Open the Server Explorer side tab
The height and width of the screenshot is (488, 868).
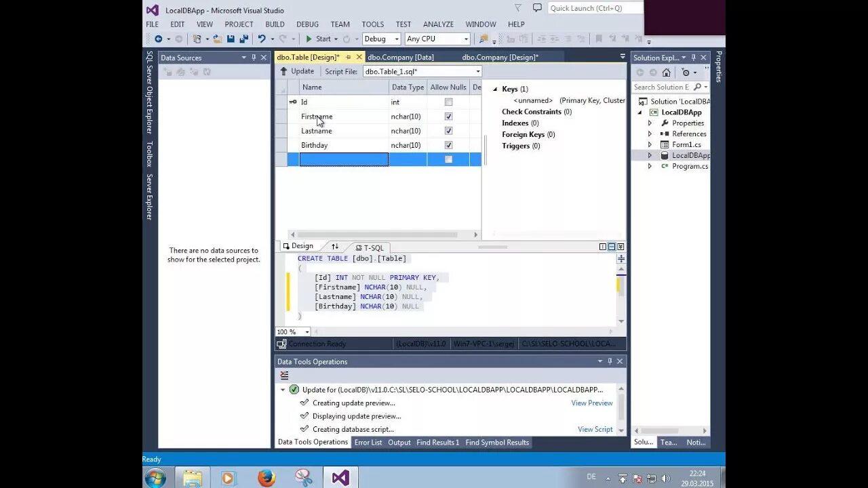click(149, 197)
